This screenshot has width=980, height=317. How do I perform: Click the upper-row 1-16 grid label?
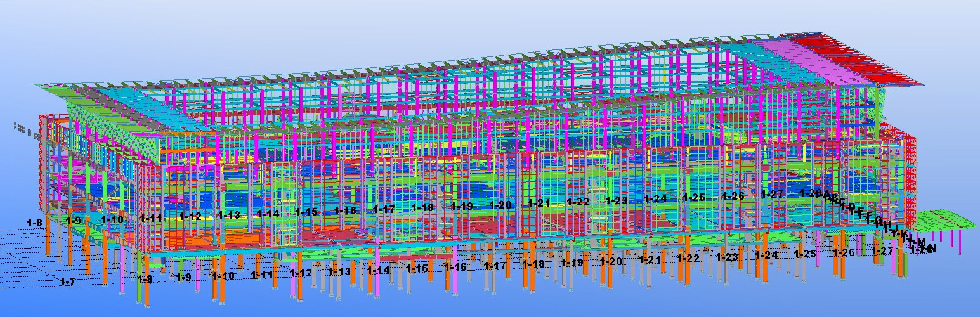point(345,210)
